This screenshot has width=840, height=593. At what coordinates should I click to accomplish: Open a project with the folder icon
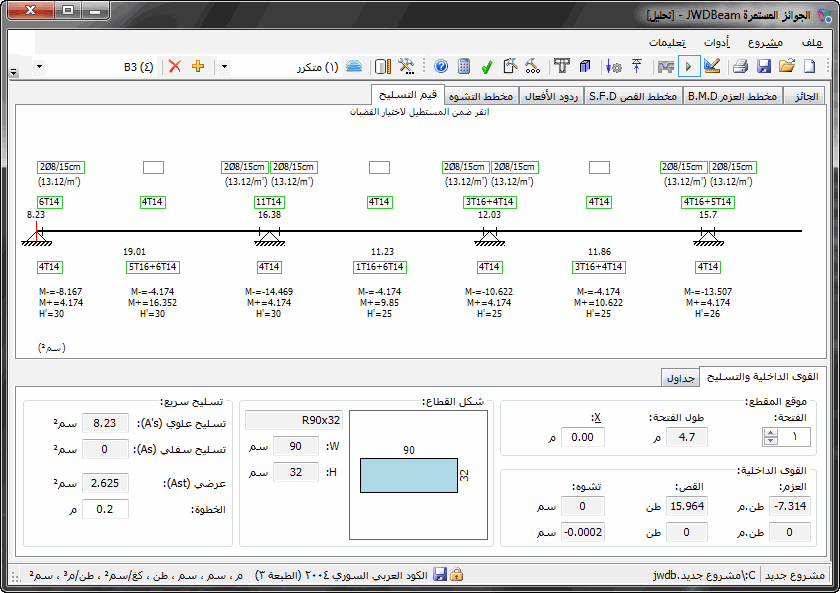coord(787,66)
